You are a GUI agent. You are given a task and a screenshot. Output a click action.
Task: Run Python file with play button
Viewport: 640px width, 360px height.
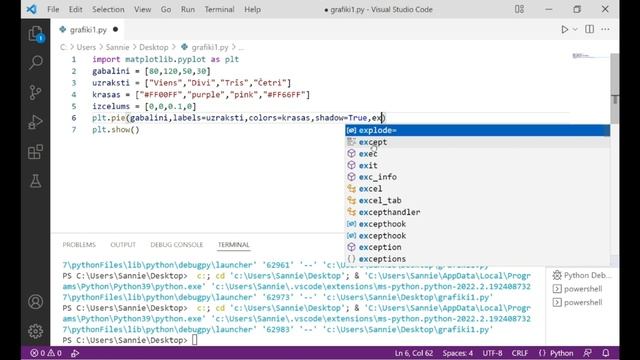(x=564, y=29)
